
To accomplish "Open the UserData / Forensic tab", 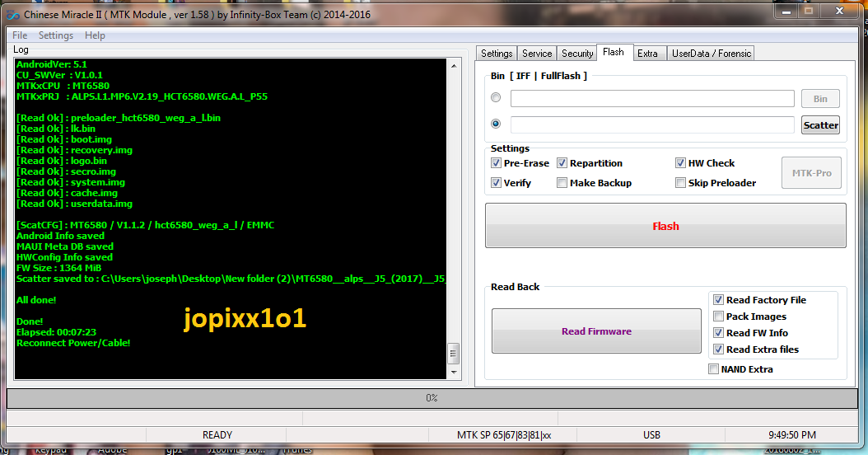I will (712, 54).
